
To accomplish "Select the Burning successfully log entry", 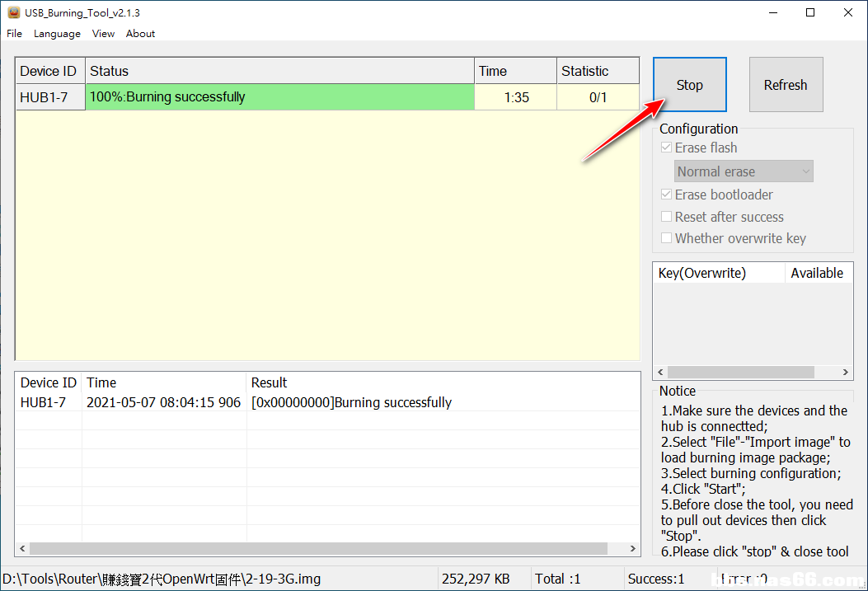I will point(351,402).
